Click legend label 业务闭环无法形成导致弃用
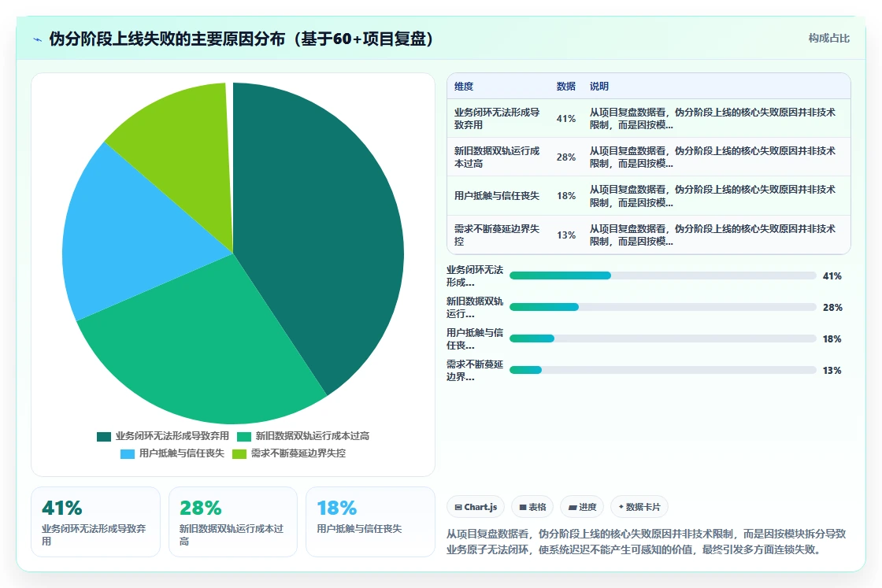The width and height of the screenshot is (882, 588). (x=172, y=436)
